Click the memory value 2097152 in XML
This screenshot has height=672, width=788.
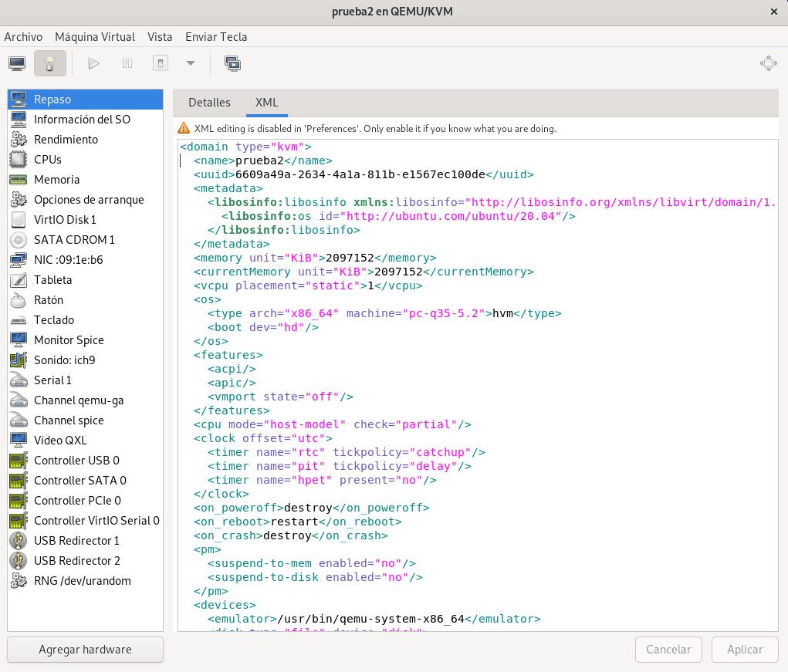(350, 258)
